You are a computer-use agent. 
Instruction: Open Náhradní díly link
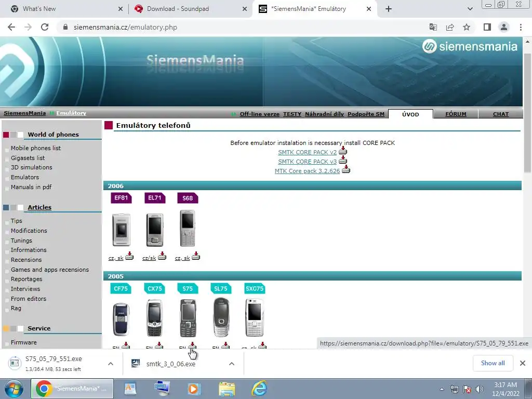click(x=324, y=114)
